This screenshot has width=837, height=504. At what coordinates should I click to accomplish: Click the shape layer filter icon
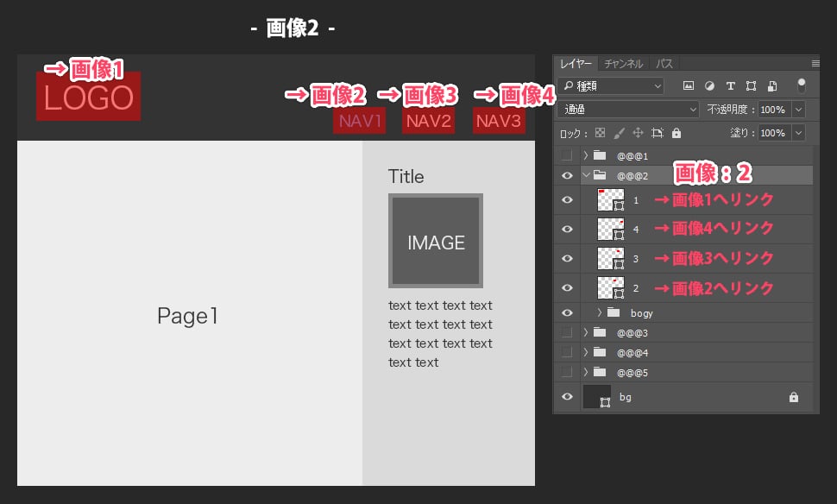coord(751,86)
